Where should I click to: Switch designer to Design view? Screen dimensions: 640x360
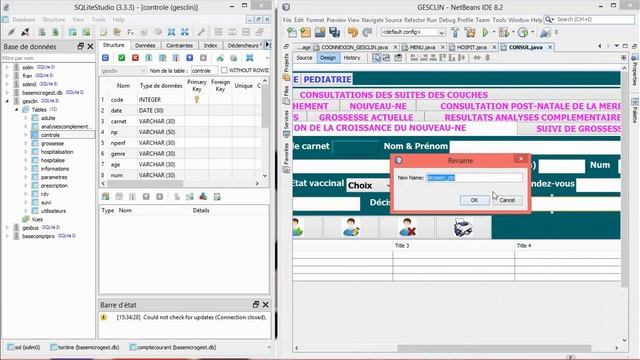(x=327, y=58)
